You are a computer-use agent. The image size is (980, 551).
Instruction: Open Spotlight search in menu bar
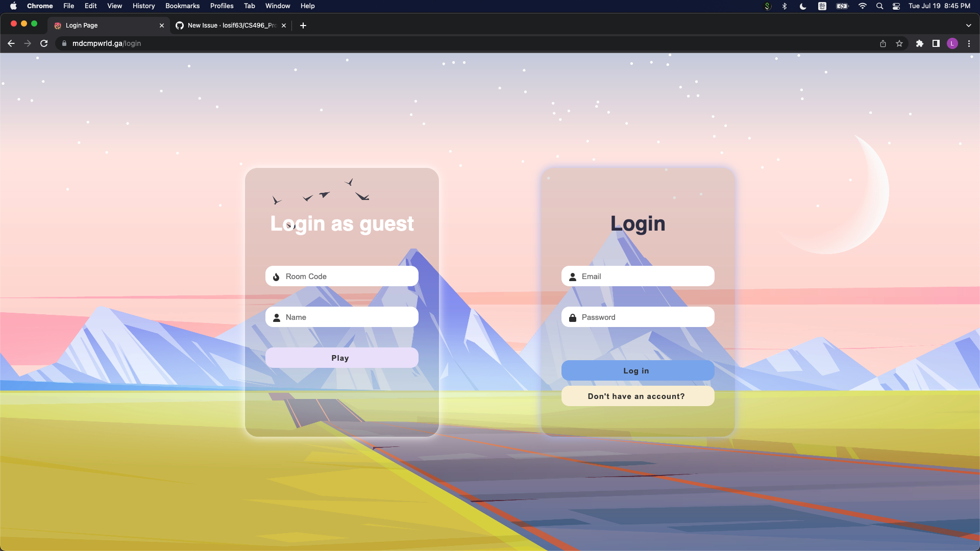point(879,6)
